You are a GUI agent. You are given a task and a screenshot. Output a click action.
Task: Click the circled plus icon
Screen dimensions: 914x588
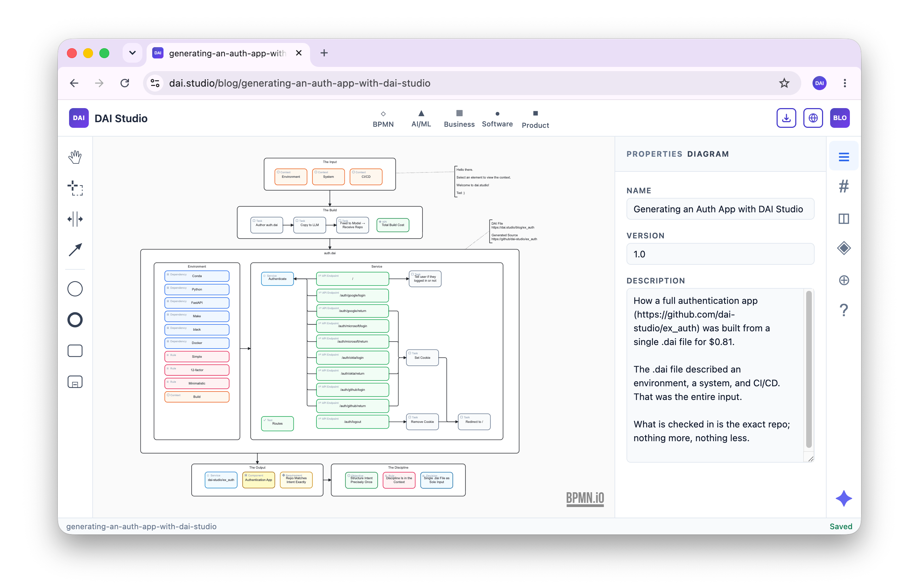(844, 280)
